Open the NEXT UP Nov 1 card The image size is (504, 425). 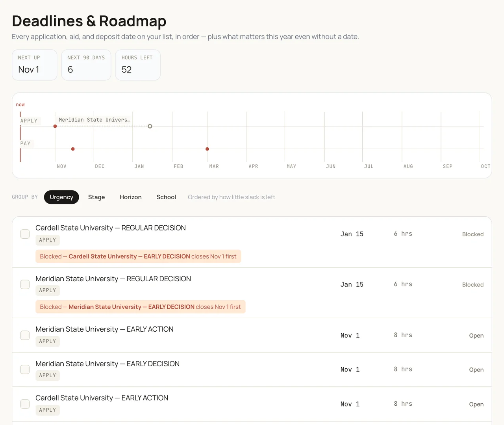pos(35,65)
